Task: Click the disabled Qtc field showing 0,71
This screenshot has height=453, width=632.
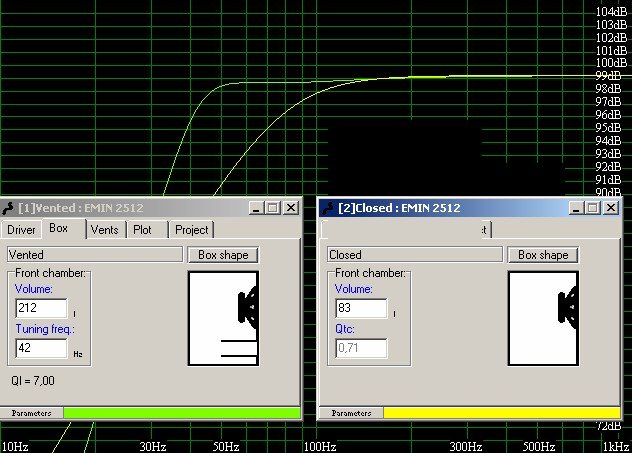Action: click(x=362, y=348)
